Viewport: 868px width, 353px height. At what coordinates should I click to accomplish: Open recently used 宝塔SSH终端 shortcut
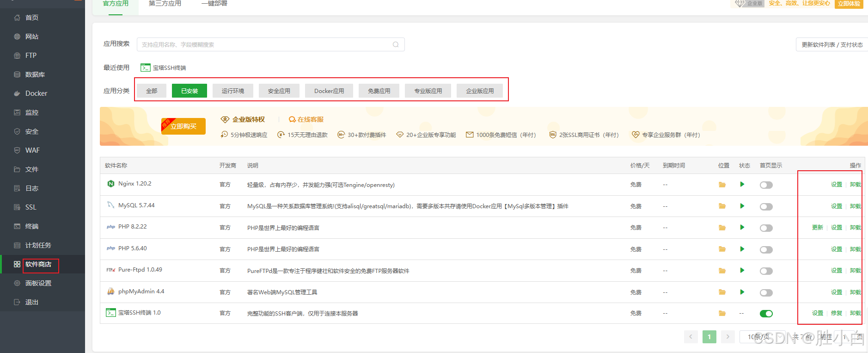tap(163, 68)
